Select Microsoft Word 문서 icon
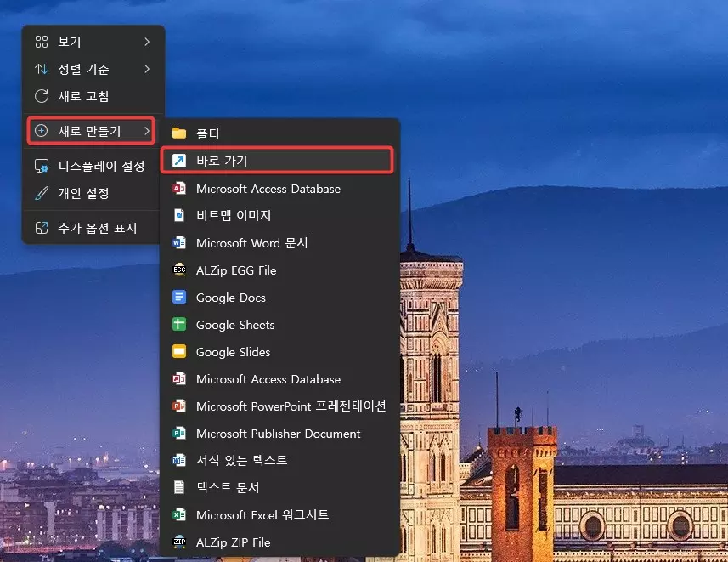The image size is (728, 562). coord(179,242)
